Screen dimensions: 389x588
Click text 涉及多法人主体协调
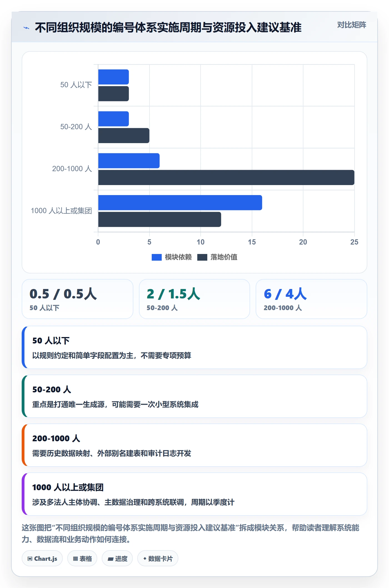(65, 502)
